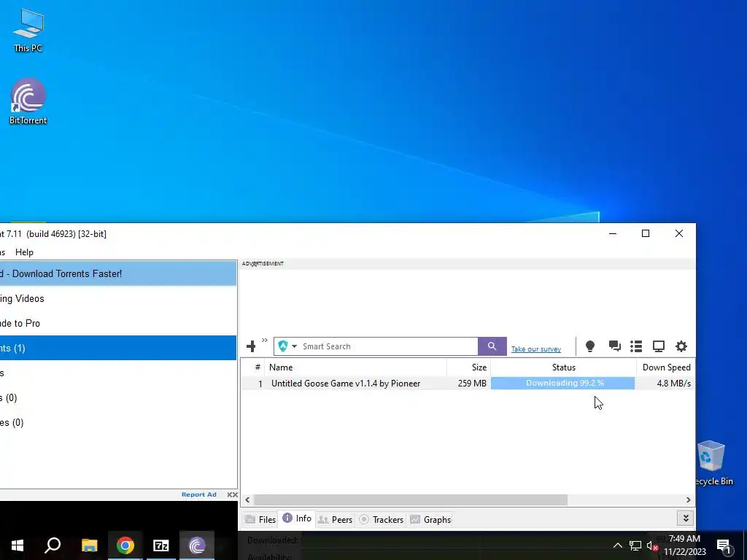Screen dimensions: 747x560
Task: Click the muted speaker tray icon
Action: (x=652, y=545)
